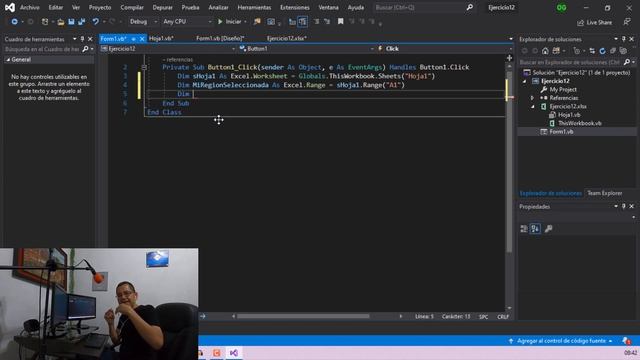Undo the last action via the toolbar

(96, 22)
